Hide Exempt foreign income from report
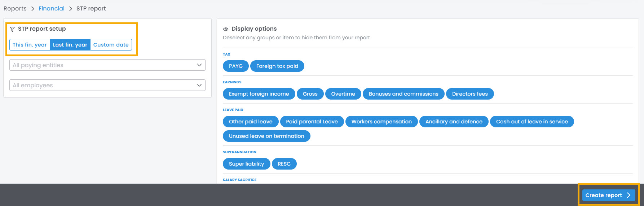Image resolution: width=644 pixels, height=206 pixels. [x=259, y=94]
